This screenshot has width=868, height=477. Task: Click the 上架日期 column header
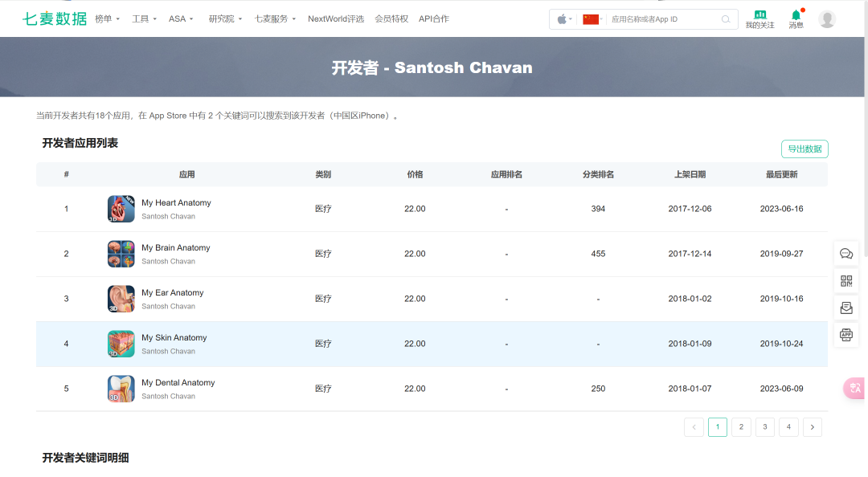pyautogui.click(x=690, y=174)
